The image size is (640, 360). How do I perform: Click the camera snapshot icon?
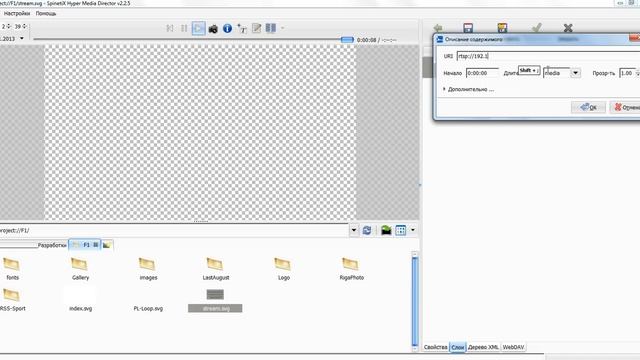pos(213,29)
